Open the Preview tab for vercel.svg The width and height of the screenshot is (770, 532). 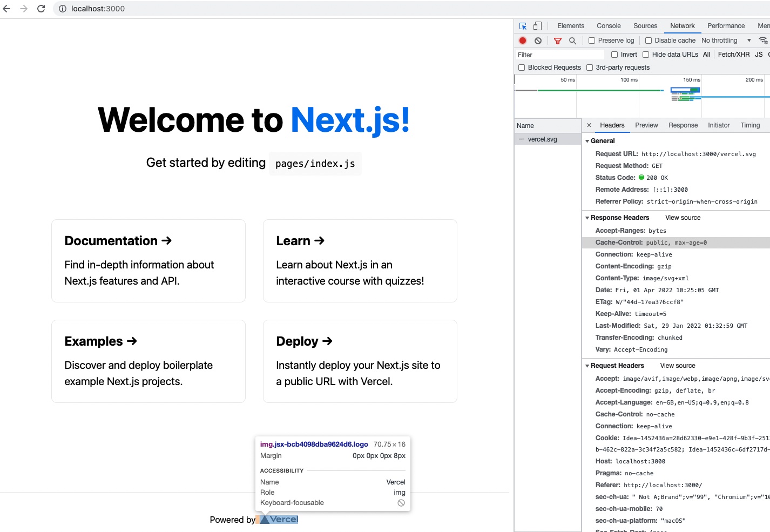[x=646, y=125]
